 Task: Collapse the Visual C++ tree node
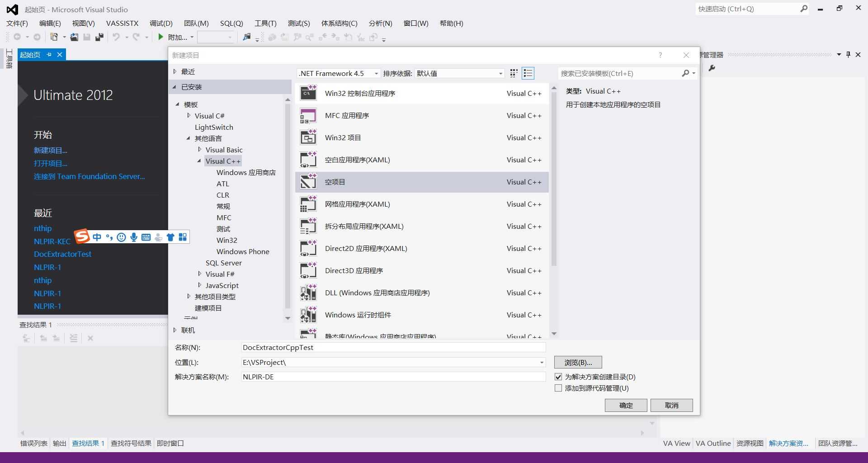tap(199, 161)
